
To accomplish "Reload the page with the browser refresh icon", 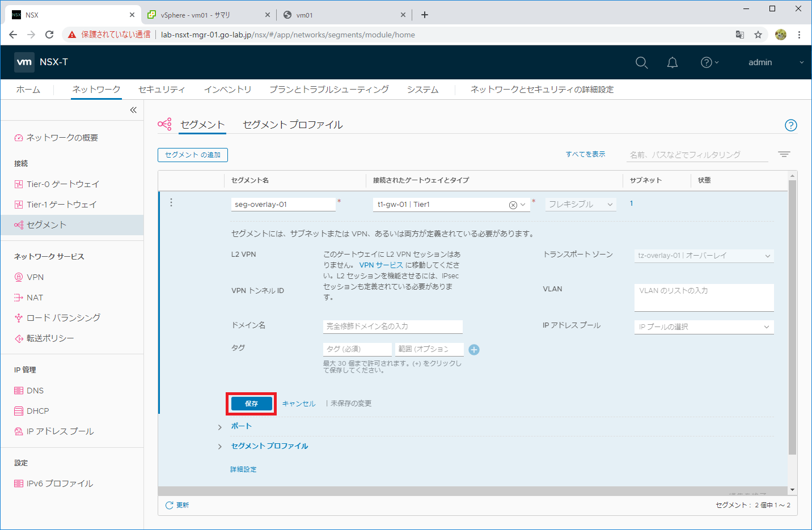I will click(x=49, y=35).
